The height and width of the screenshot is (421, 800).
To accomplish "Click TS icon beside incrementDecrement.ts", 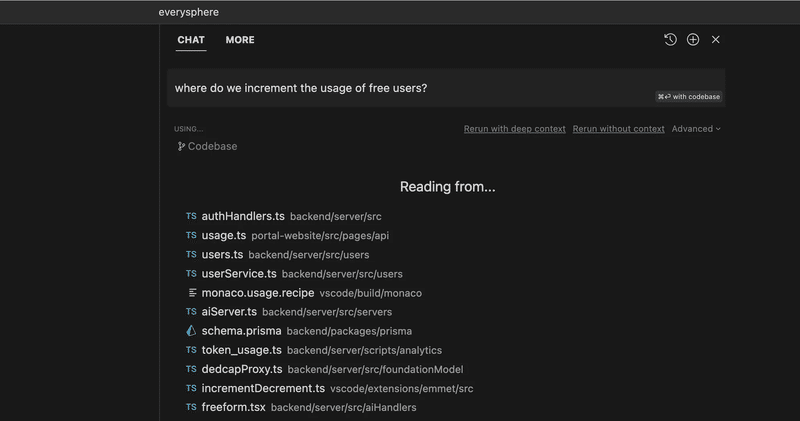I will pos(191,388).
